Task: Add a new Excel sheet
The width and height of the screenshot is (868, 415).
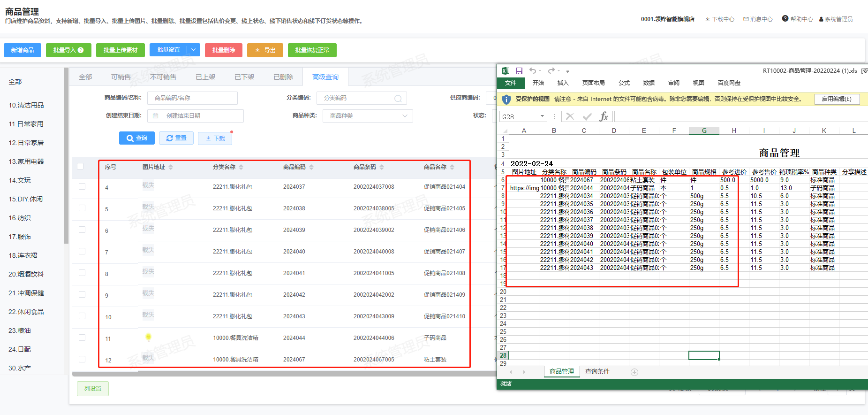Action: point(634,372)
